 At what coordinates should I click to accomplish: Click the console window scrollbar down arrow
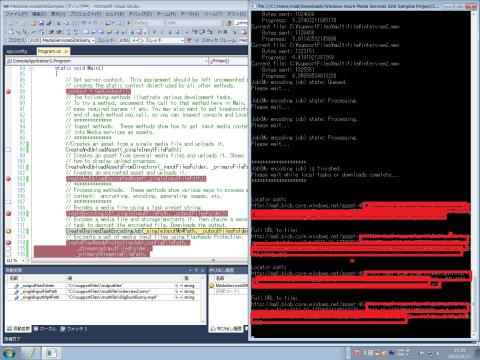tap(474, 336)
